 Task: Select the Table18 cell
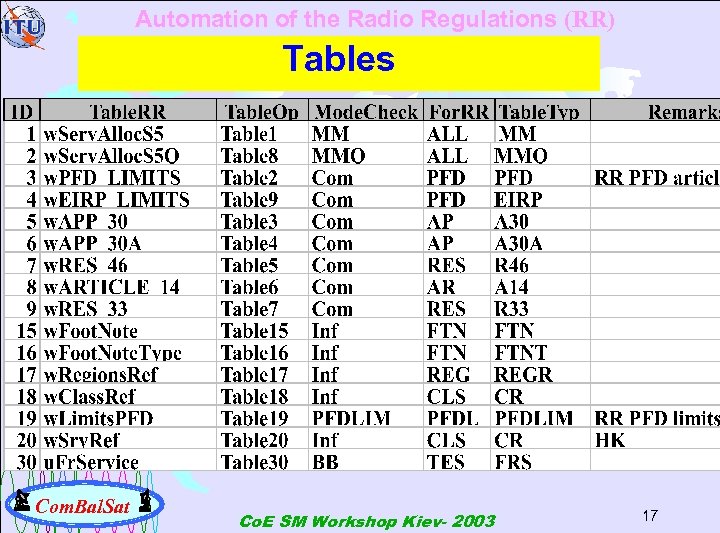262,396
